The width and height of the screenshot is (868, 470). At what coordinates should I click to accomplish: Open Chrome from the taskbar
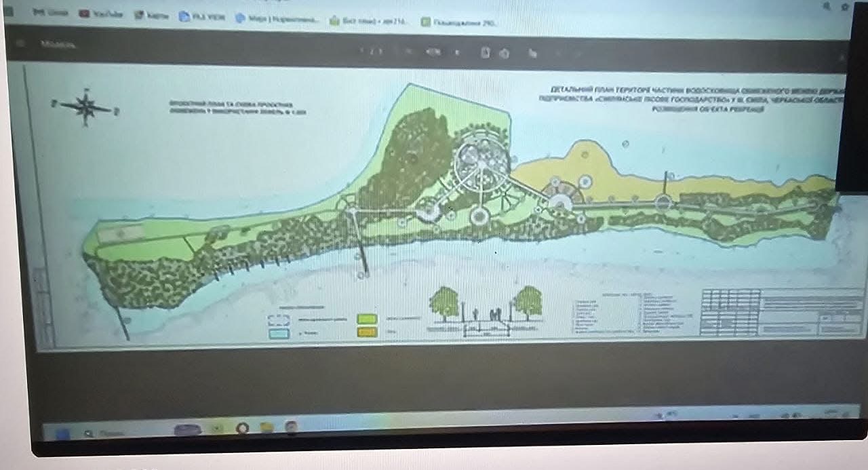[242, 428]
